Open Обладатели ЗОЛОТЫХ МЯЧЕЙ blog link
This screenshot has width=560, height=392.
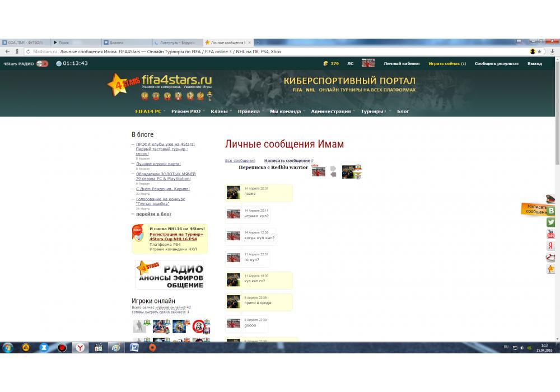166,176
